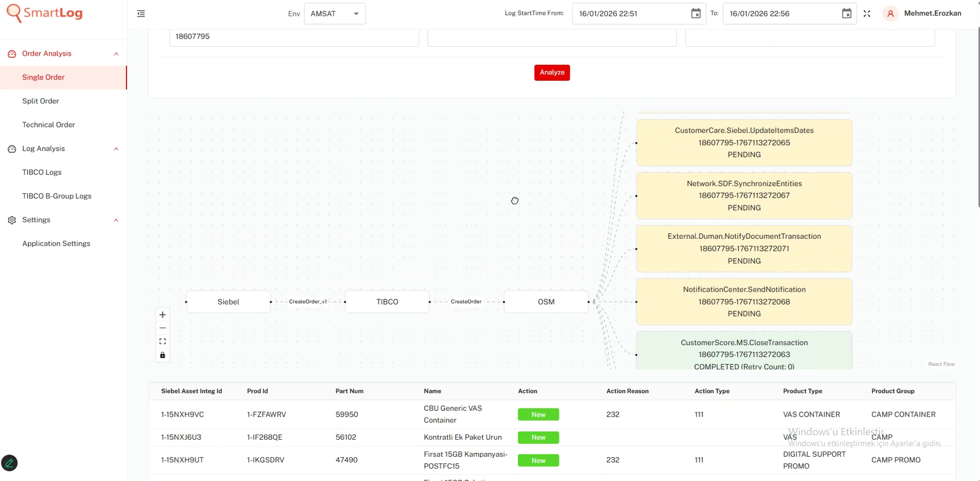Select the Siebel node

228,302
